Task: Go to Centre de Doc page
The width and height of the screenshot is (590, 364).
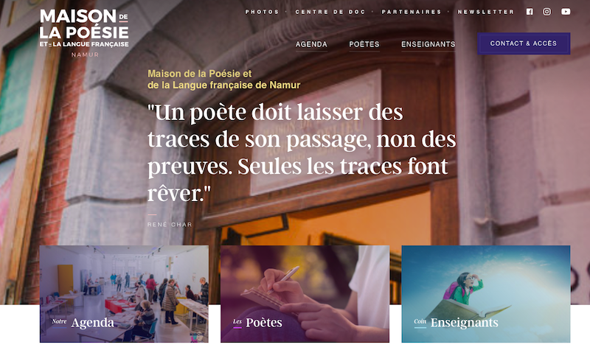Action: click(330, 12)
